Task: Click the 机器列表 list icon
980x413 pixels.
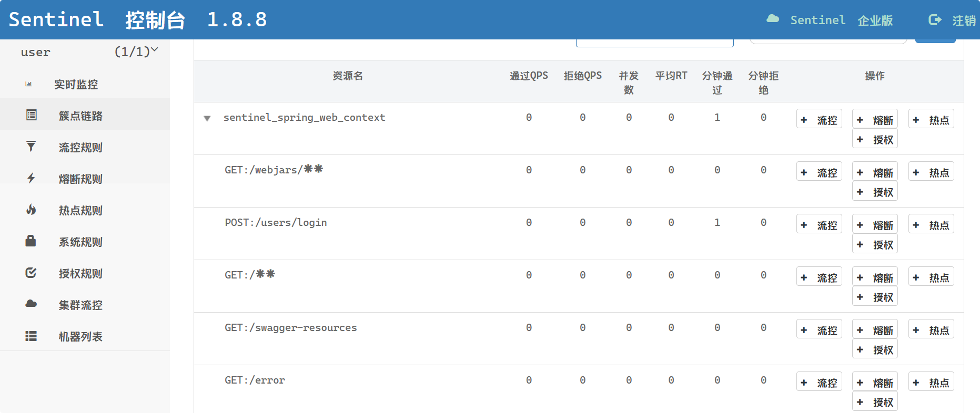Action: [x=31, y=336]
